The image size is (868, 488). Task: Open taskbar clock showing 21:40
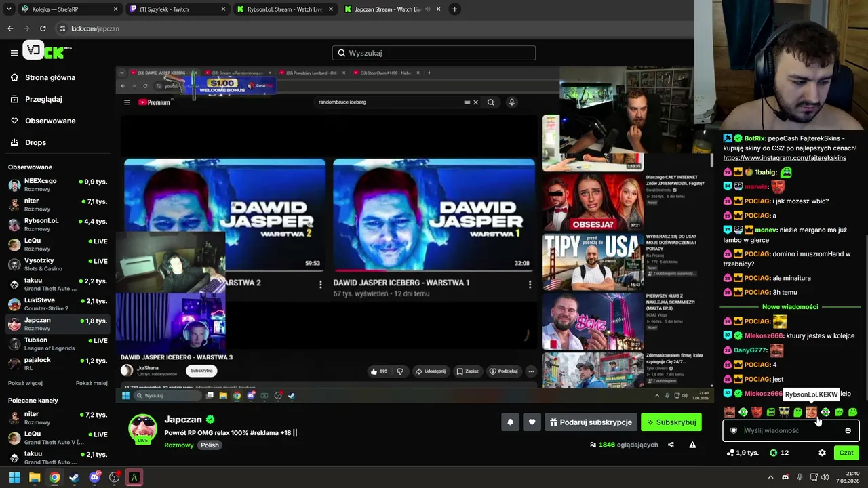pos(848,477)
